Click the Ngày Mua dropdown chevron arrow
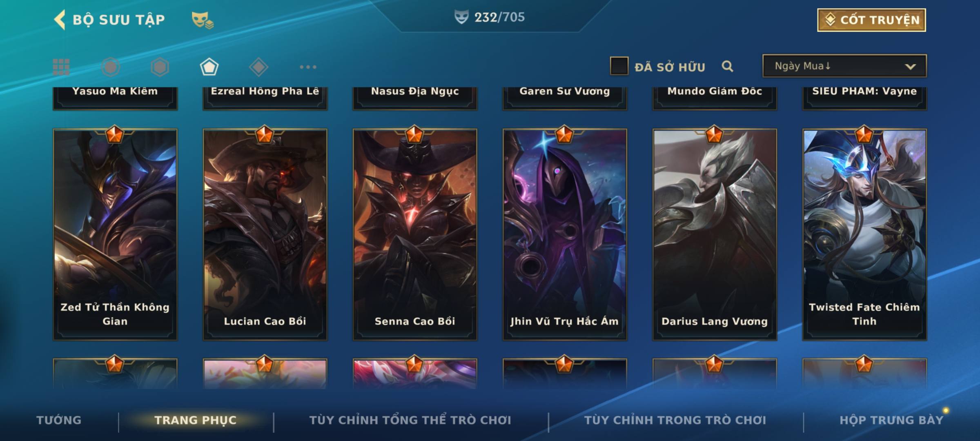Viewport: 980px width, 441px height. point(910,67)
